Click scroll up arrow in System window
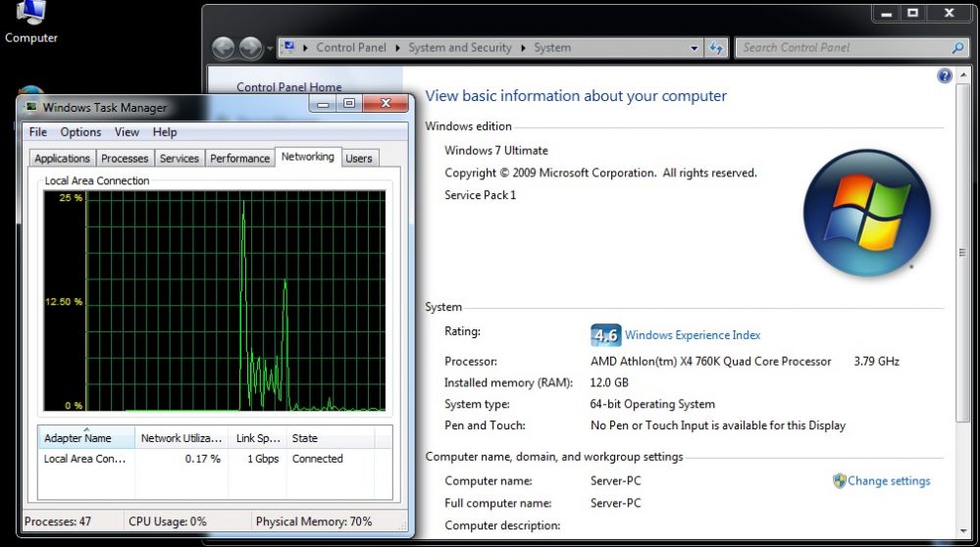This screenshot has height=547, width=980. pos(963,75)
